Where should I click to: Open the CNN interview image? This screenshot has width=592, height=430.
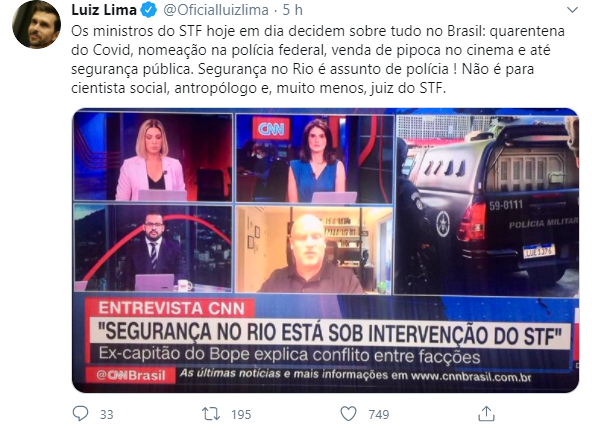[325, 251]
